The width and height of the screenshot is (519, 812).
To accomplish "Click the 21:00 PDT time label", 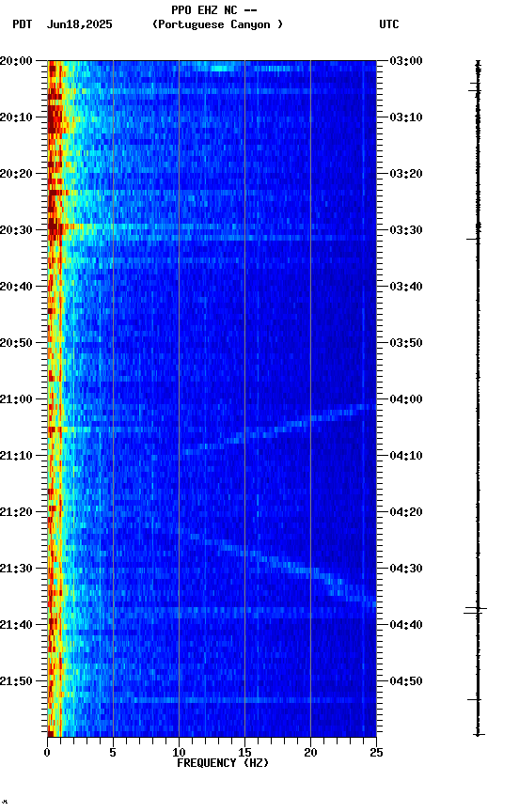I will click(16, 399).
